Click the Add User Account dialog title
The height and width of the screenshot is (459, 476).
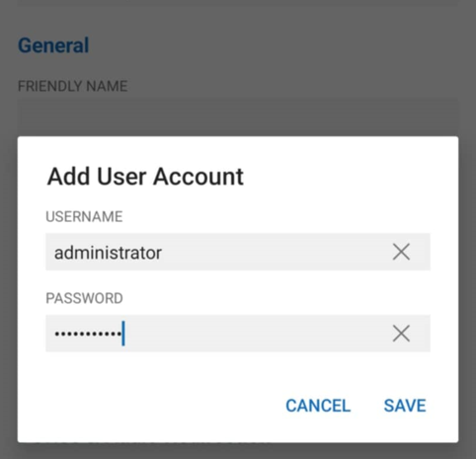(145, 177)
